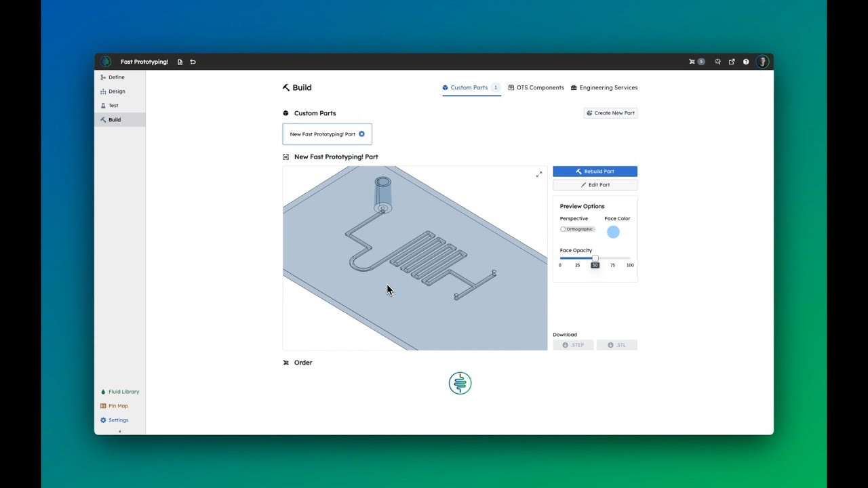Open the Face Color swatch
The image size is (868, 488).
[613, 232]
